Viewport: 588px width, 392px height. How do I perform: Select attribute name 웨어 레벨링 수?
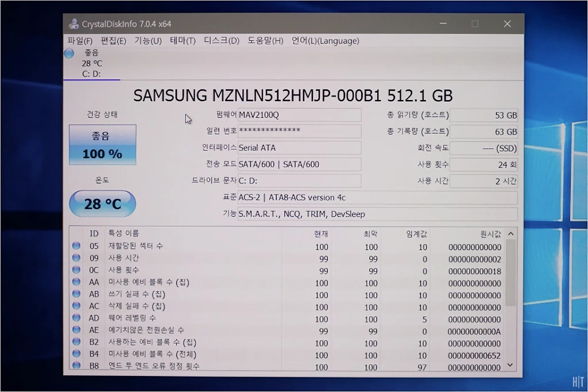[x=132, y=318]
